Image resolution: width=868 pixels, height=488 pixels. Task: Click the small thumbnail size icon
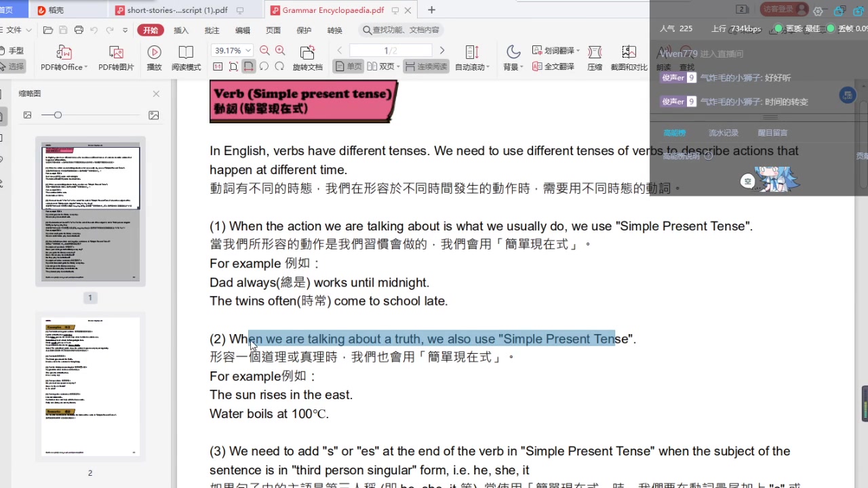27,115
